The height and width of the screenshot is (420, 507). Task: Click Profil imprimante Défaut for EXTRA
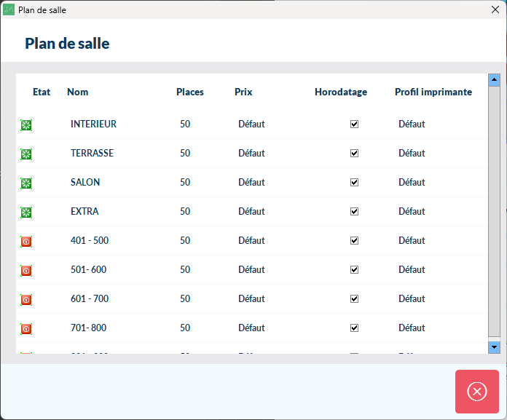click(x=412, y=211)
